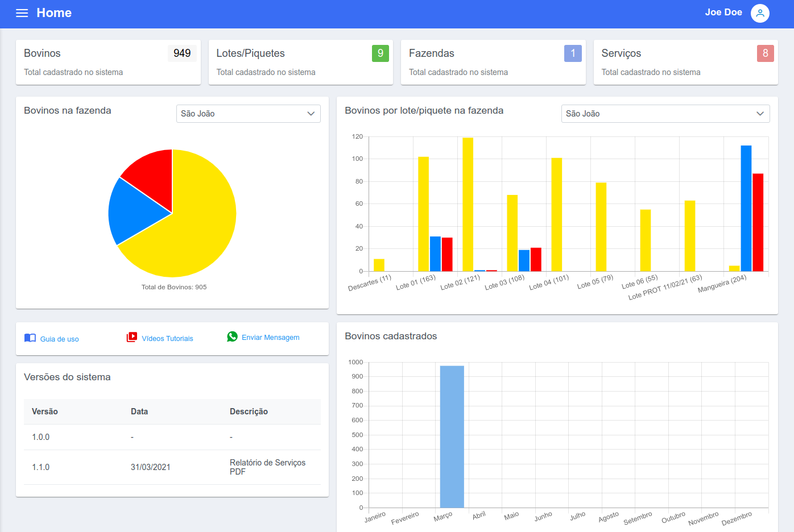Click the Lote 05 (79) axis label

click(595, 282)
